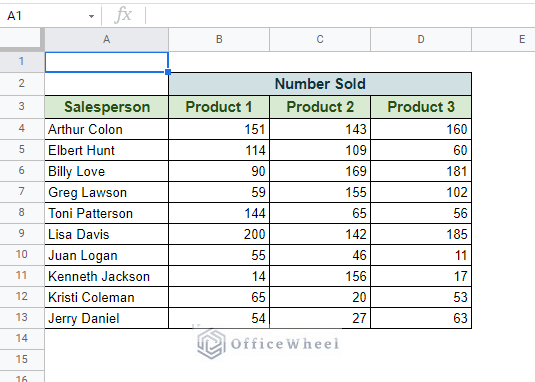
Task: Click cell with value 20
Action: [x=320, y=297]
